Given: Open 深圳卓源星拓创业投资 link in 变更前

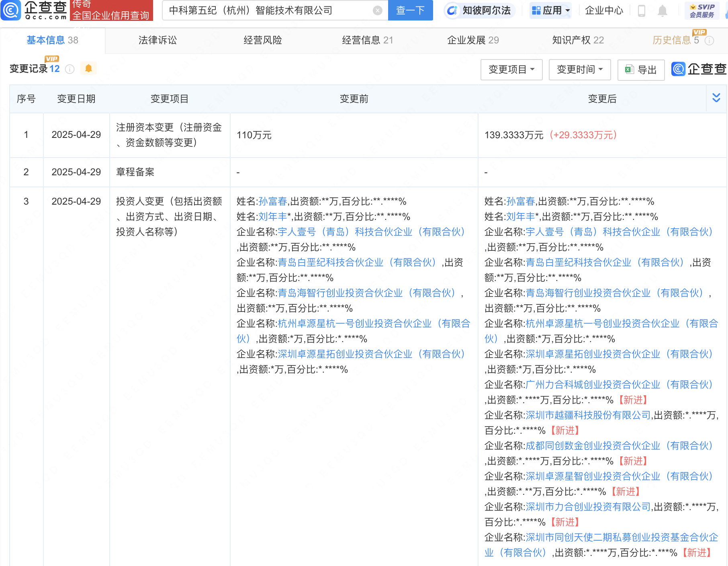Looking at the screenshot, I should [x=372, y=354].
